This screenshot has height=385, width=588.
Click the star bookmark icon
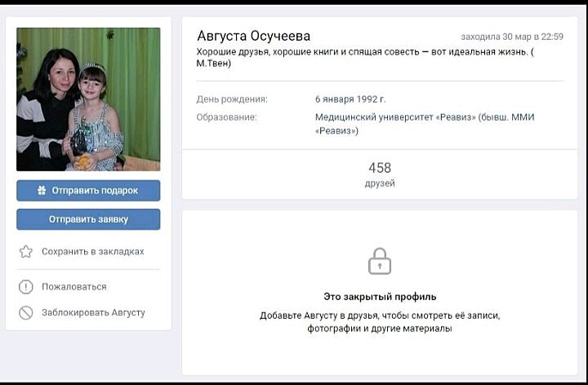click(26, 252)
